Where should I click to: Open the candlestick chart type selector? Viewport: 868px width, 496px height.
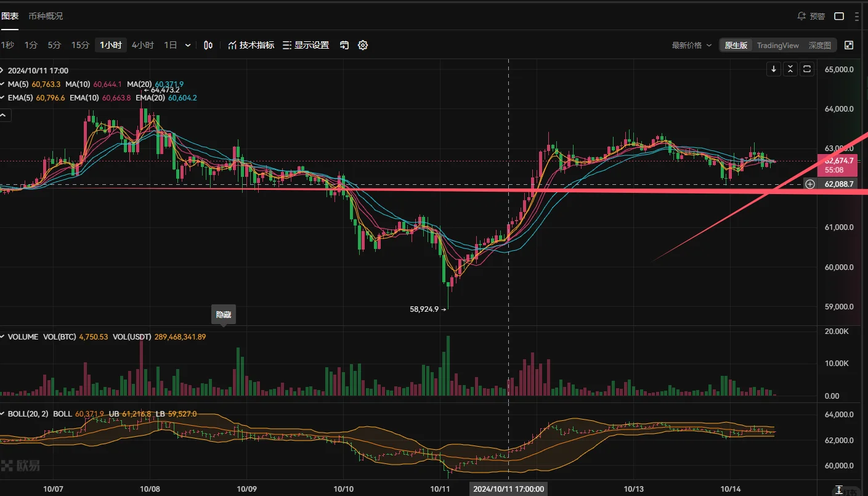pyautogui.click(x=208, y=45)
